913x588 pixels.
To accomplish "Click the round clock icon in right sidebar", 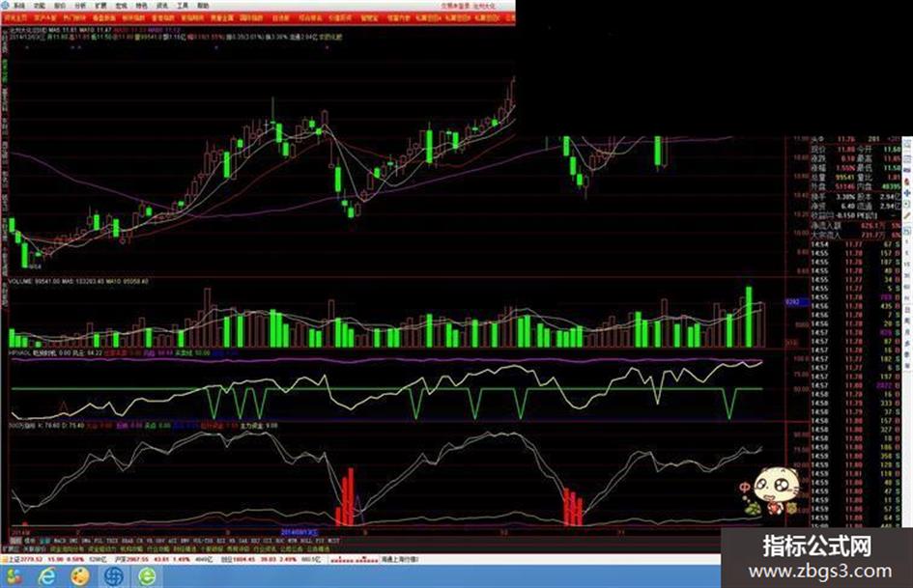I will [907, 205].
